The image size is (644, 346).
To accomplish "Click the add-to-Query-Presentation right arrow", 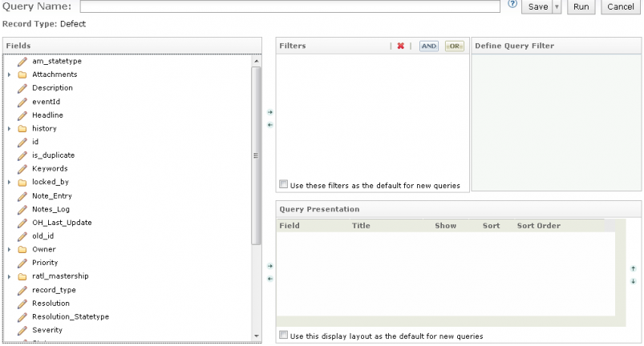I will pyautogui.click(x=270, y=266).
